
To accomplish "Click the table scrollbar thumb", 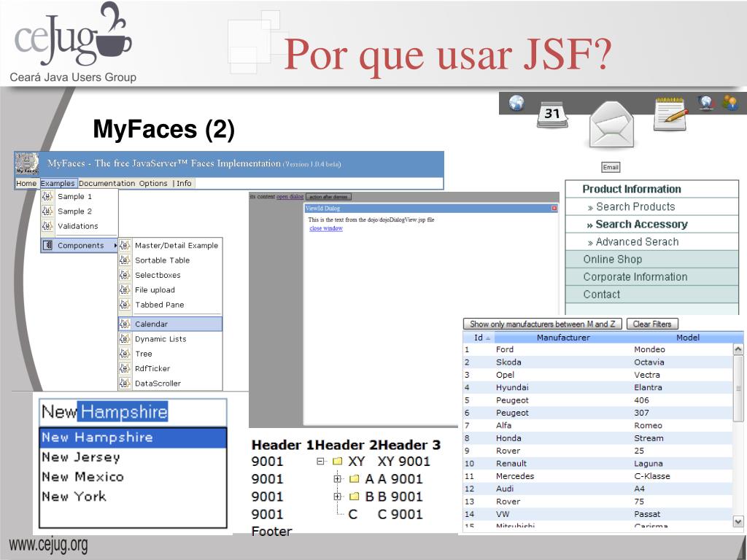I will pyautogui.click(x=738, y=388).
